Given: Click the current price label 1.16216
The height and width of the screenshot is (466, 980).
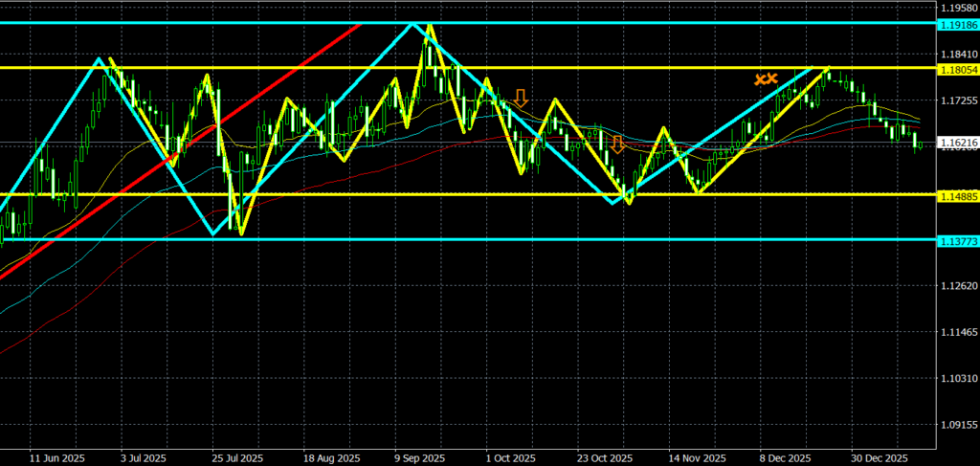Looking at the screenshot, I should tap(957, 143).
